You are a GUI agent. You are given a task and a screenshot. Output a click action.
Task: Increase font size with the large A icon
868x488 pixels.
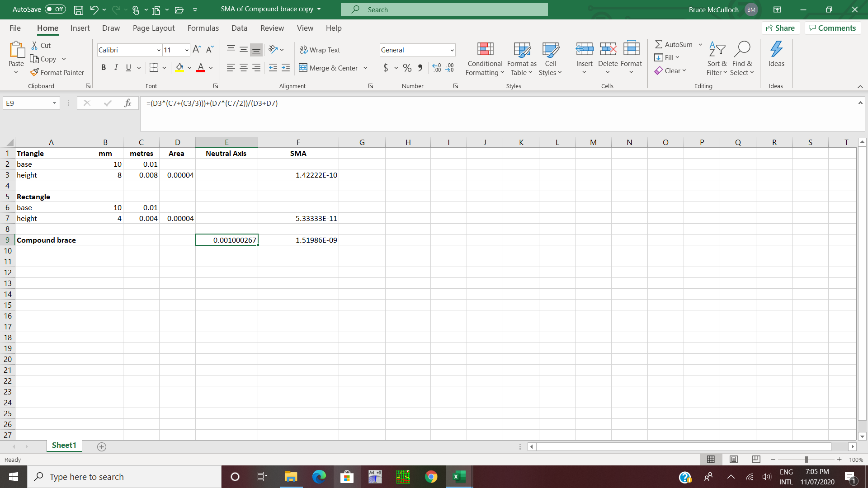197,49
